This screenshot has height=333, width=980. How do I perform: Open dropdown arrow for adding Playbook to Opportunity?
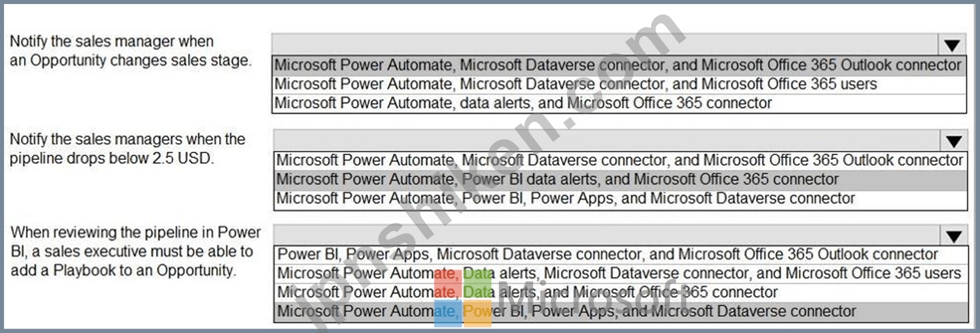[x=953, y=236]
